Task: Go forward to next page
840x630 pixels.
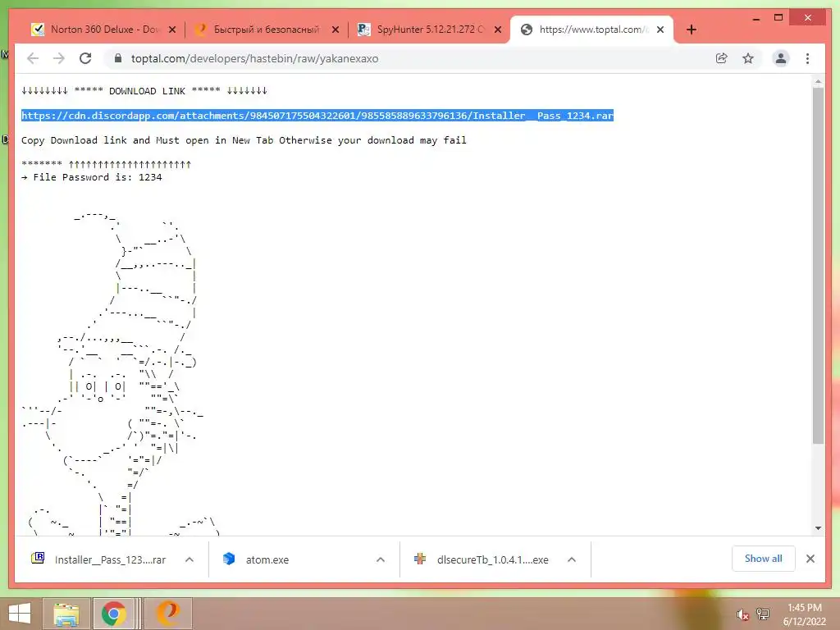Action: point(59,58)
